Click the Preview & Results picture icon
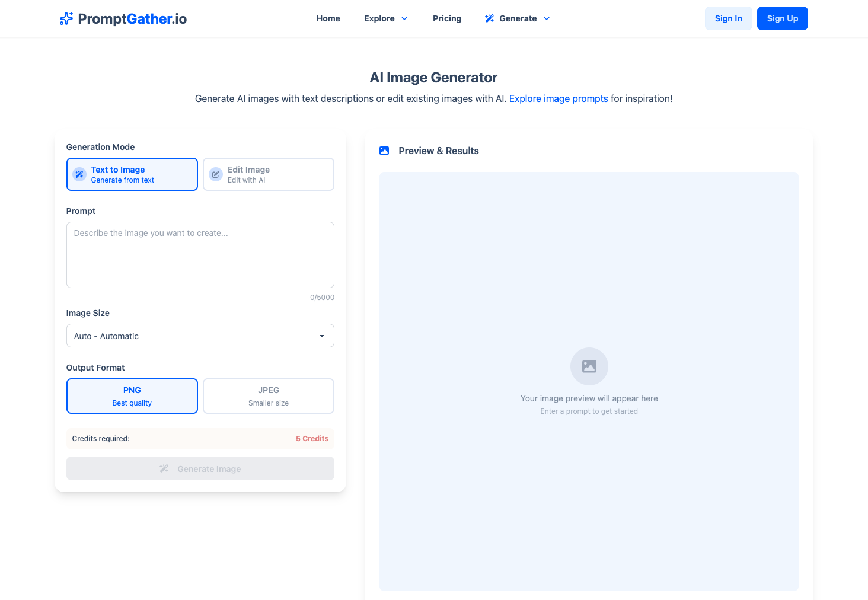Viewport: 868px width, 600px height. [384, 151]
